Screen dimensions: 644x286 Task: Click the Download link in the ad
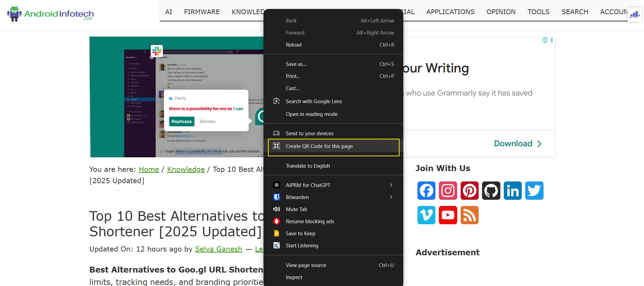click(513, 144)
